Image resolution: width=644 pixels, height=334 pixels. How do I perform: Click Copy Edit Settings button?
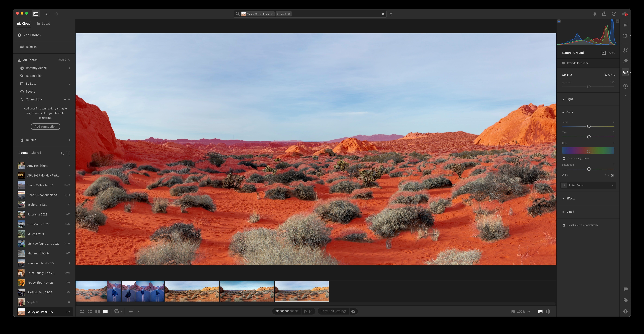[x=333, y=311]
